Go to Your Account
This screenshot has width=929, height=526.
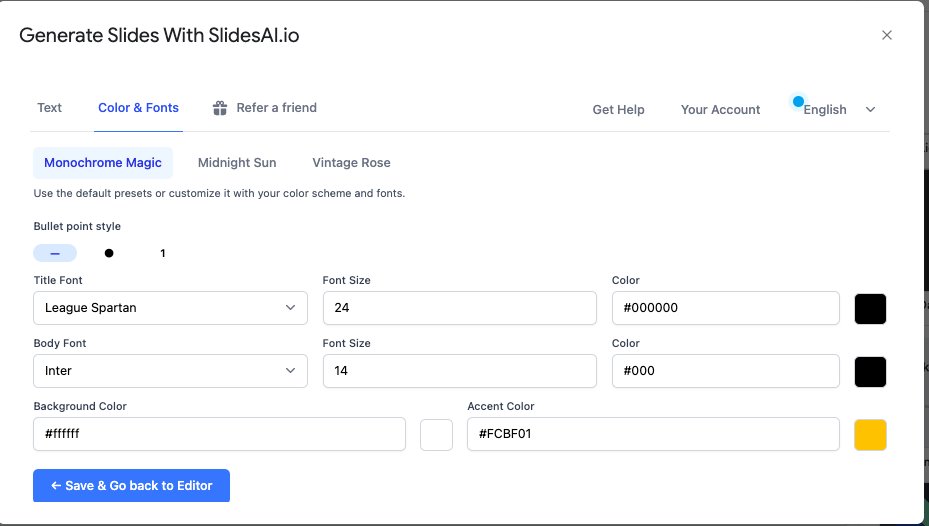coord(720,110)
